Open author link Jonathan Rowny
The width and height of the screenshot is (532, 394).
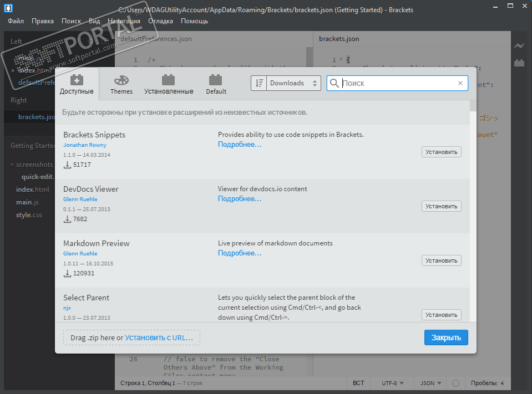tap(85, 145)
